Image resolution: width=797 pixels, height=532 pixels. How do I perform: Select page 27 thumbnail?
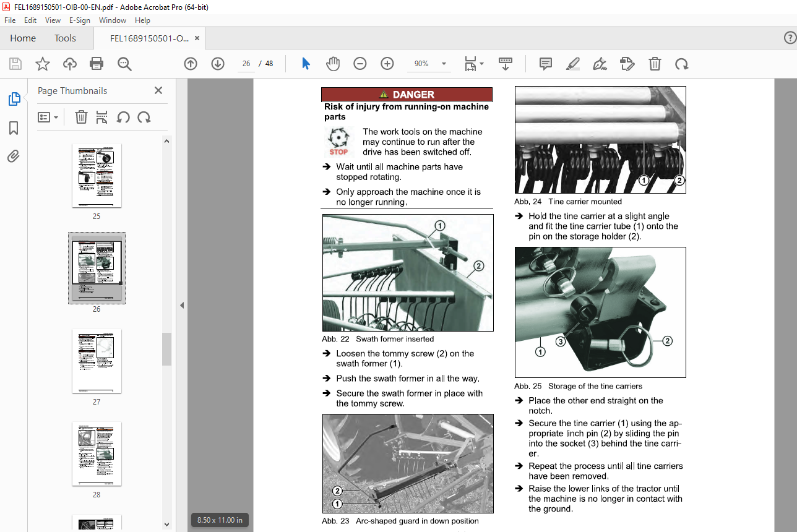point(97,361)
